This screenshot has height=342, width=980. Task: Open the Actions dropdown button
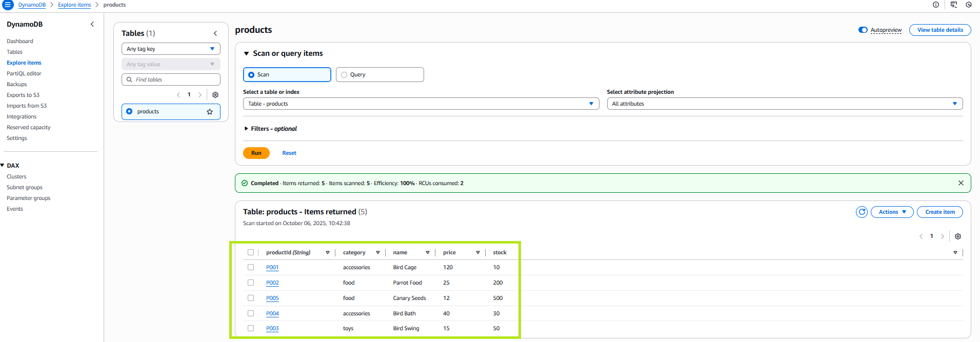click(x=892, y=212)
